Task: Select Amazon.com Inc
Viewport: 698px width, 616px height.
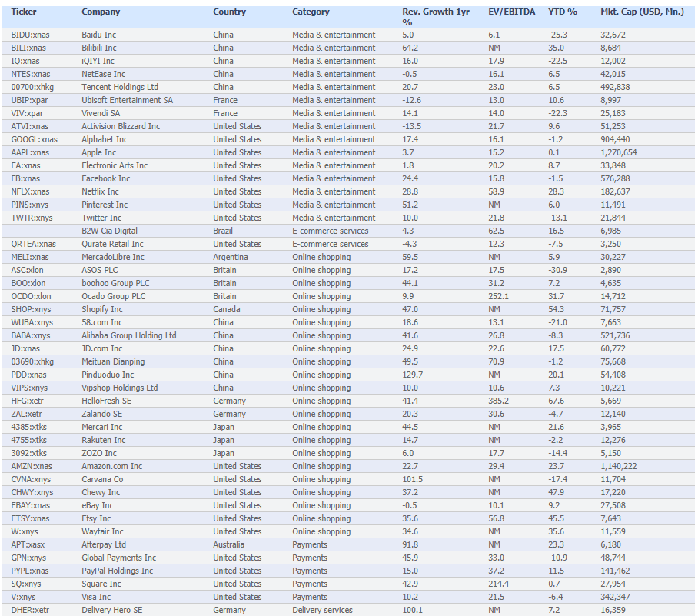Action: point(111,466)
